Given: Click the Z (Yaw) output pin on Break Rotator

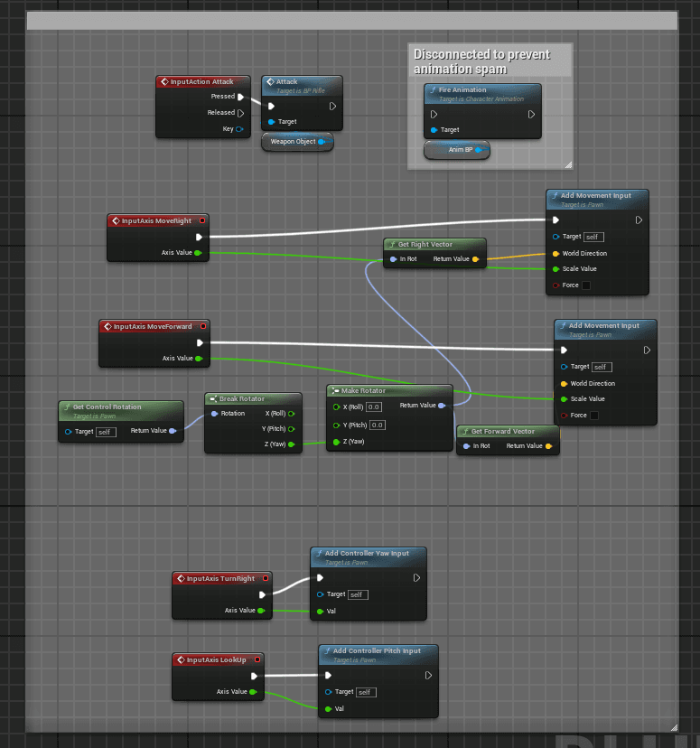Looking at the screenshot, I should (x=292, y=444).
